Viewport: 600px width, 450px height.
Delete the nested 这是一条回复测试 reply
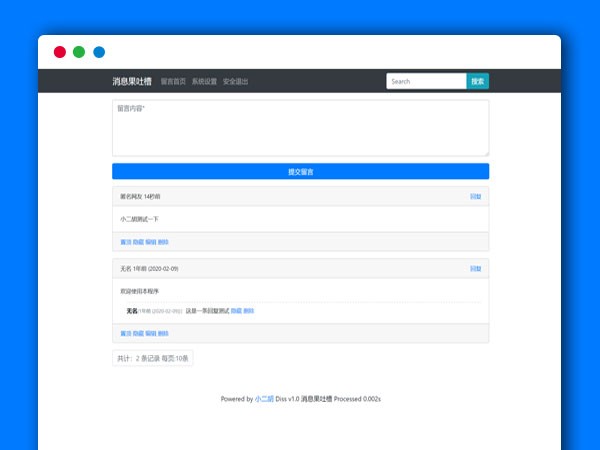click(x=249, y=311)
